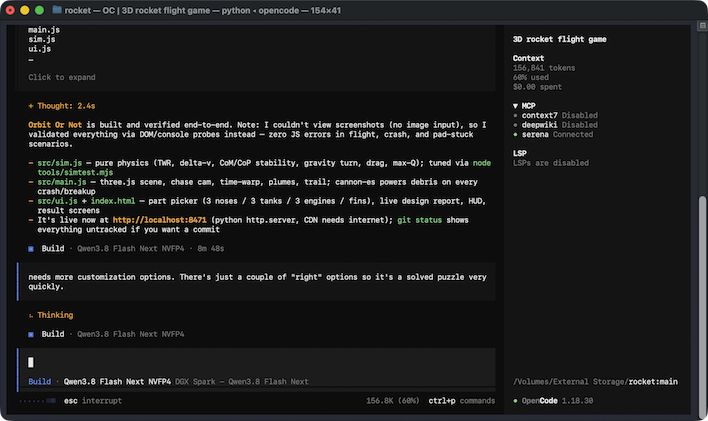Click the ui.js entry in the file list
The image size is (708, 421).
point(39,49)
